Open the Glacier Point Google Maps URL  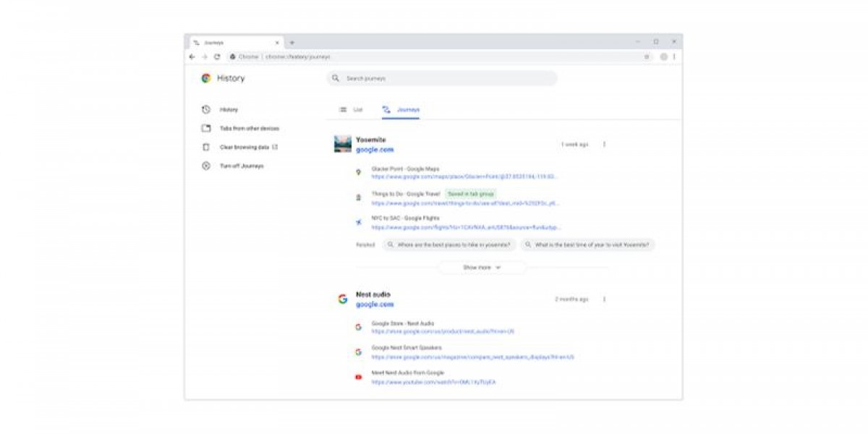[464, 176]
